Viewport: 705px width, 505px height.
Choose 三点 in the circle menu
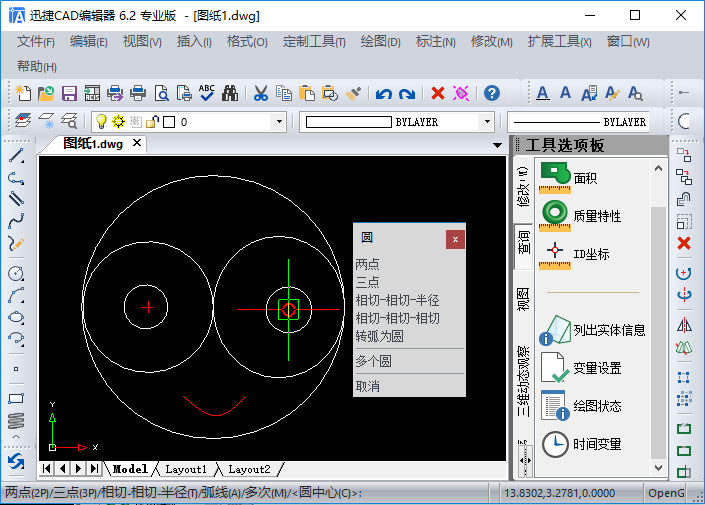[x=367, y=282]
